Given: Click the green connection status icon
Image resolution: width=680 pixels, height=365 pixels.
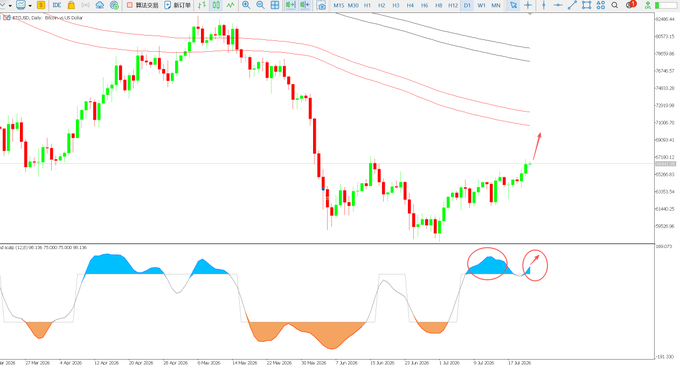Looking at the screenshot, I should (x=647, y=5).
